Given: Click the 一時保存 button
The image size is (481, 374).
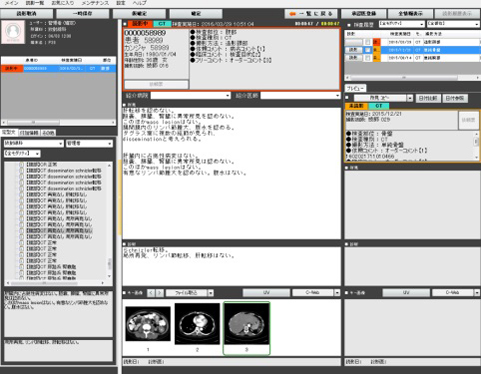Looking at the screenshot, I should tap(83, 14).
